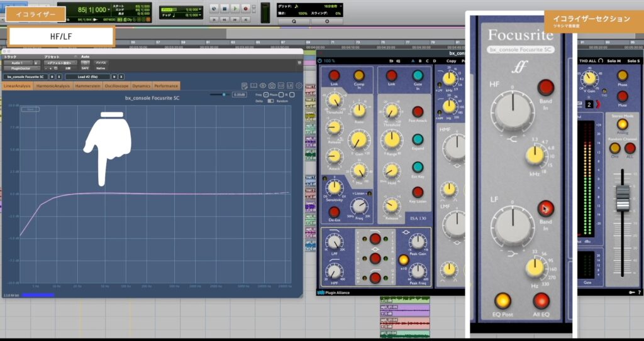The width and height of the screenshot is (644, 341).
Task: Click the gate Range knob
Action: point(392,140)
